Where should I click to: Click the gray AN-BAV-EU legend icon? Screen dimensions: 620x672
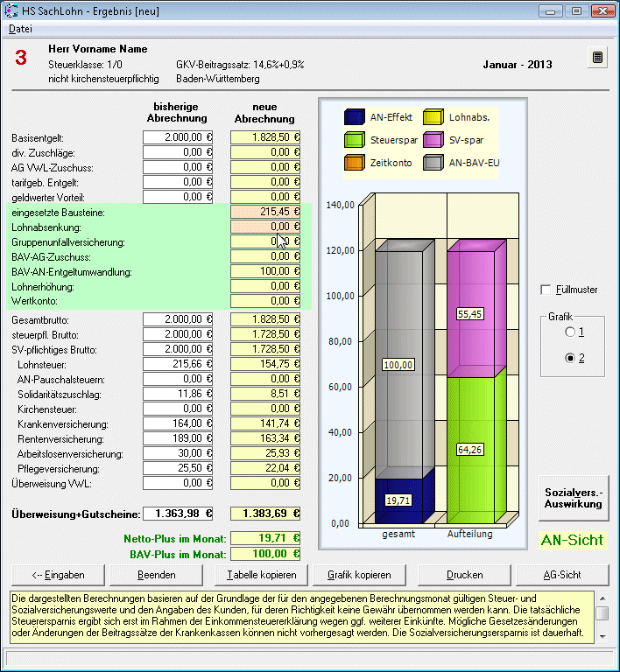coord(434,162)
